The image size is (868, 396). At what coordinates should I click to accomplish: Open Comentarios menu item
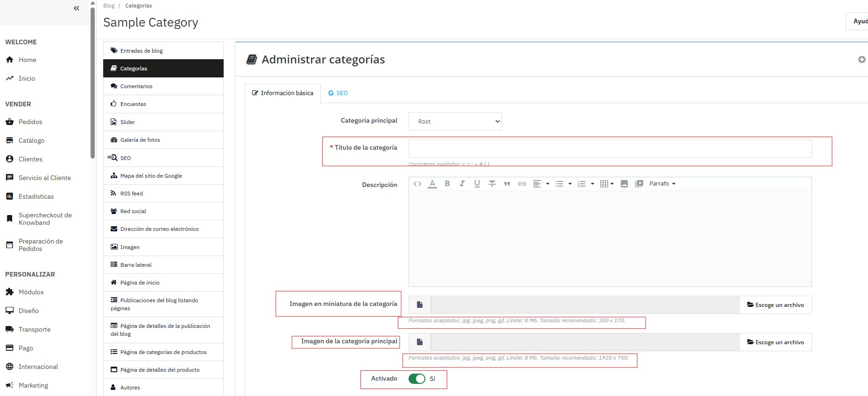[163, 86]
